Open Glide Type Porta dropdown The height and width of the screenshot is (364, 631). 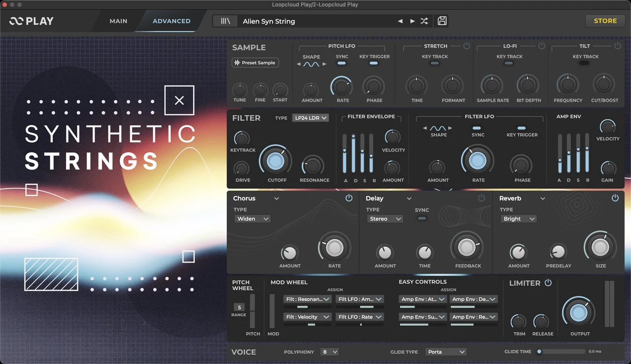click(446, 352)
